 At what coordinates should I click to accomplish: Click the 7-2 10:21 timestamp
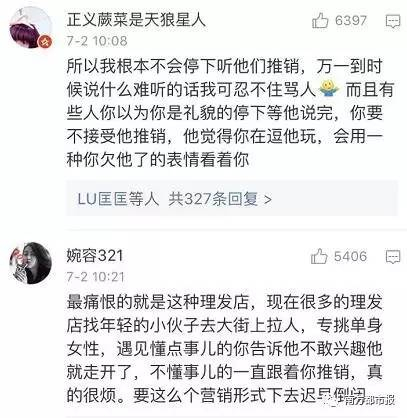coord(95,277)
